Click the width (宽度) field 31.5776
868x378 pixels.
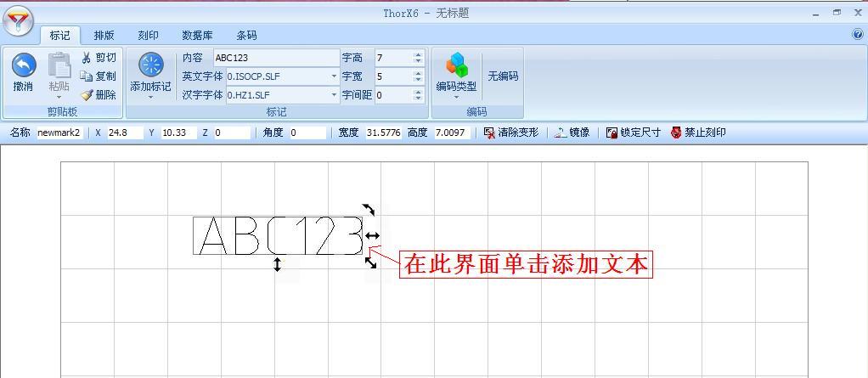[x=384, y=133]
